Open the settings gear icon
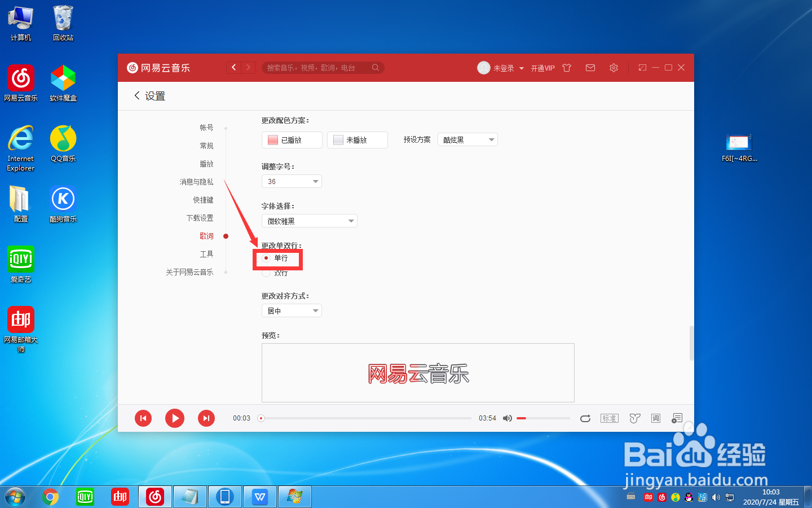The height and width of the screenshot is (508, 812). click(x=614, y=67)
